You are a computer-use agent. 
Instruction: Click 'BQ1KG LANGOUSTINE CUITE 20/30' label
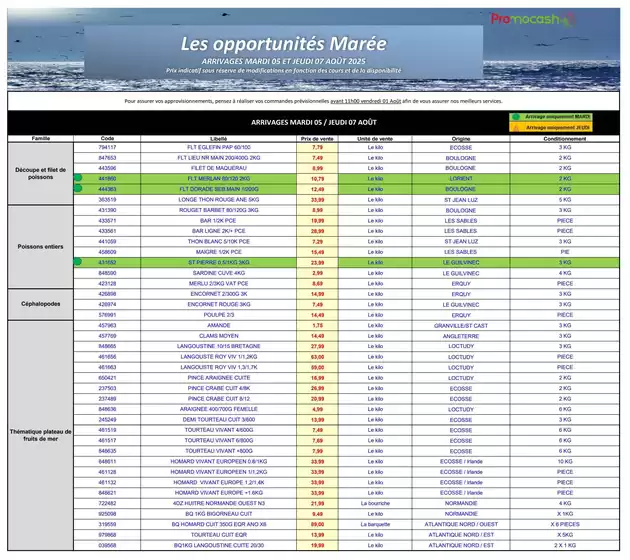click(219, 546)
